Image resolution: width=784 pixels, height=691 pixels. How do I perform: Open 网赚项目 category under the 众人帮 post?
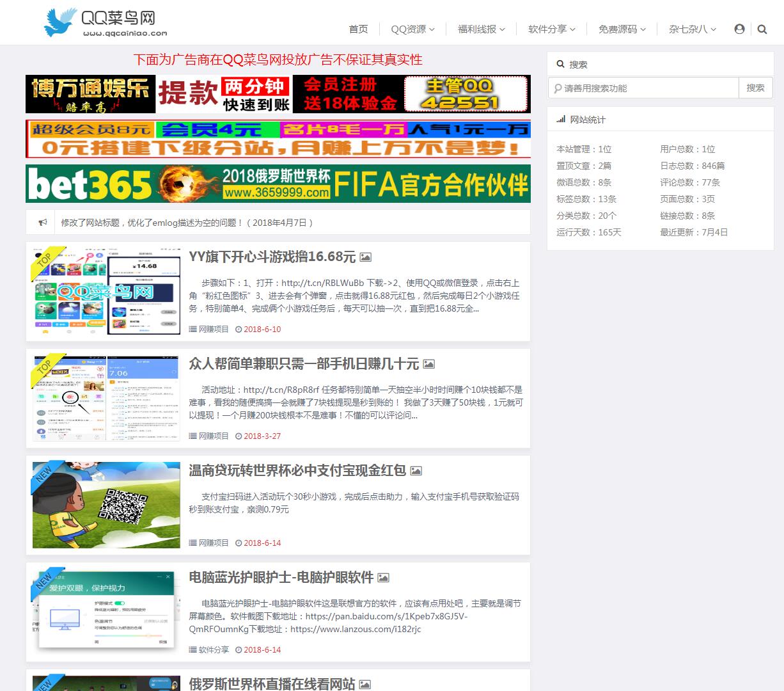click(x=214, y=436)
